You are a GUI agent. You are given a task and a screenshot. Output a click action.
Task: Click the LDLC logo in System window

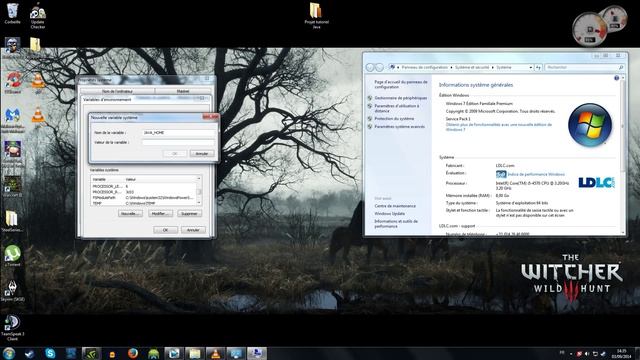click(596, 182)
